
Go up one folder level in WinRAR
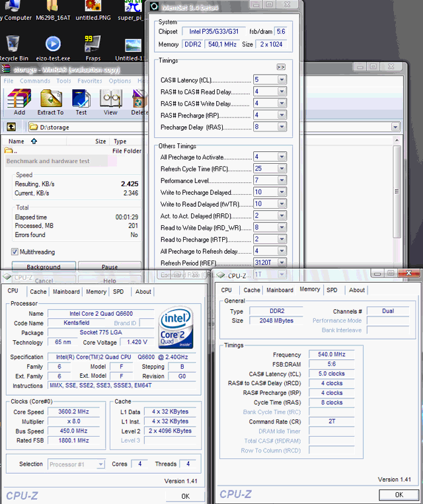[11, 127]
